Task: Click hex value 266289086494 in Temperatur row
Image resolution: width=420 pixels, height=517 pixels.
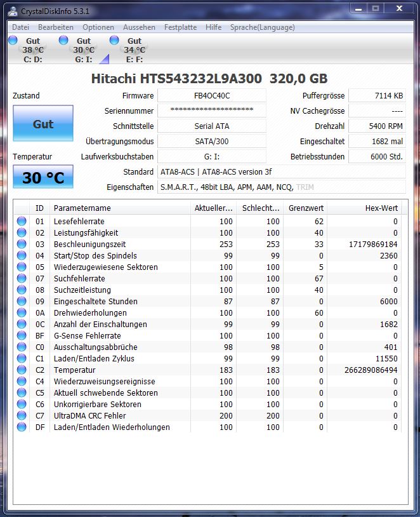Action: [x=371, y=370]
